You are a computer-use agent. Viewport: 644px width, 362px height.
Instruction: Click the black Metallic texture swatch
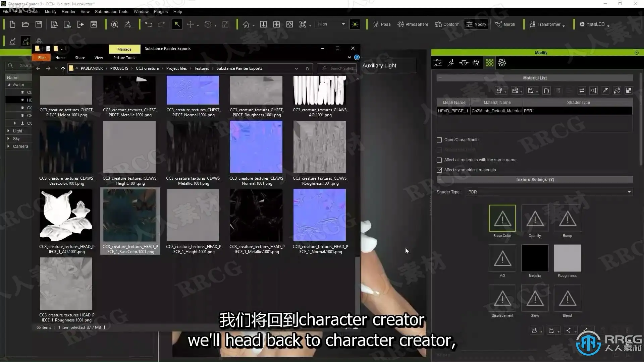pyautogui.click(x=535, y=258)
